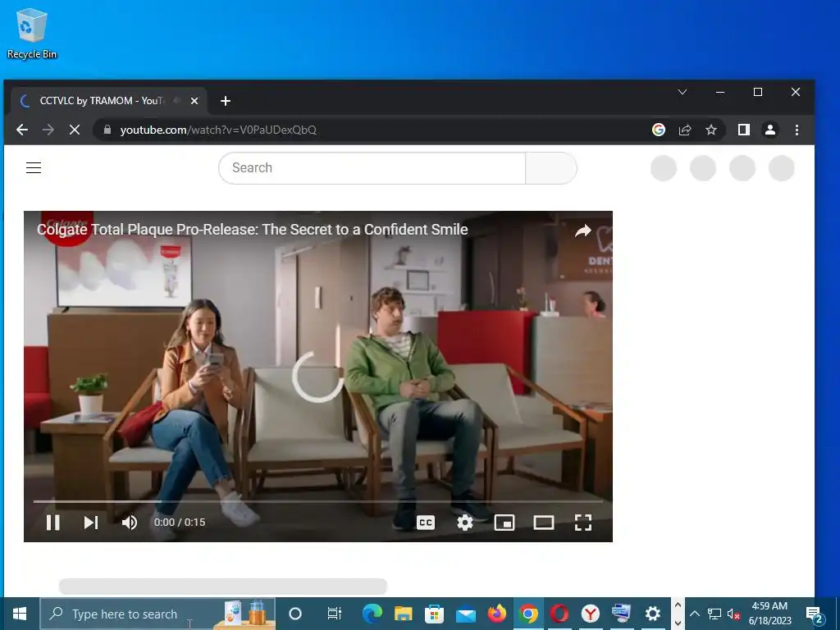Screen dimensions: 840x630
Task: Click the address bar URL youtube.com/watch
Action: [218, 130]
